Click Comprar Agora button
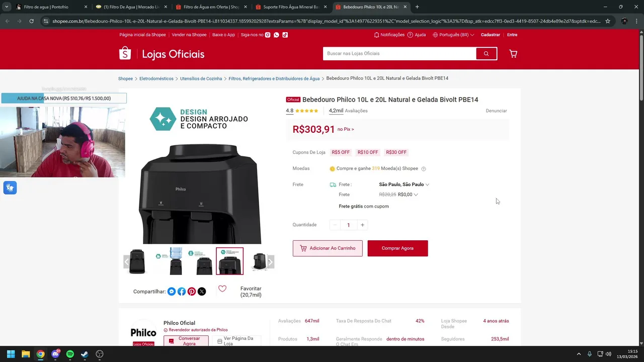Viewport: 644px width, 362px height. pyautogui.click(x=397, y=248)
